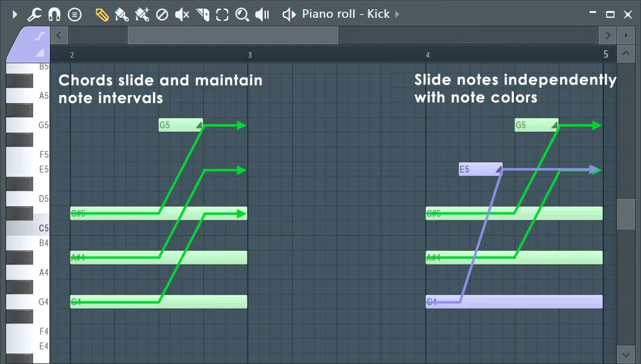Play the E5 piano key

pos(28,169)
